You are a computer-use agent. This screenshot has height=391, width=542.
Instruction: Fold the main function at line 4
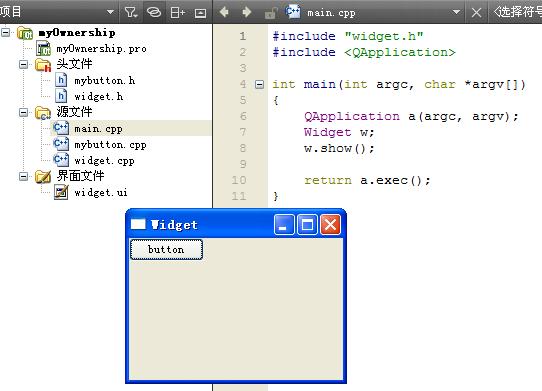259,84
